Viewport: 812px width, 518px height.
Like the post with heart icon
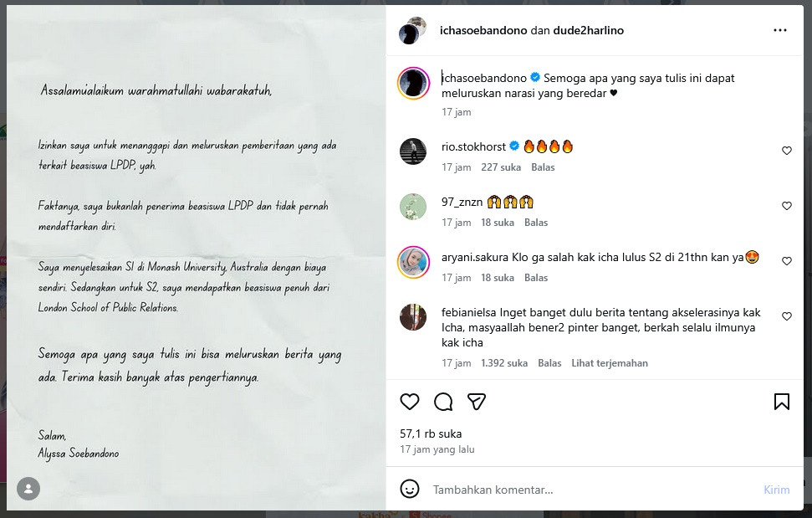tap(410, 402)
